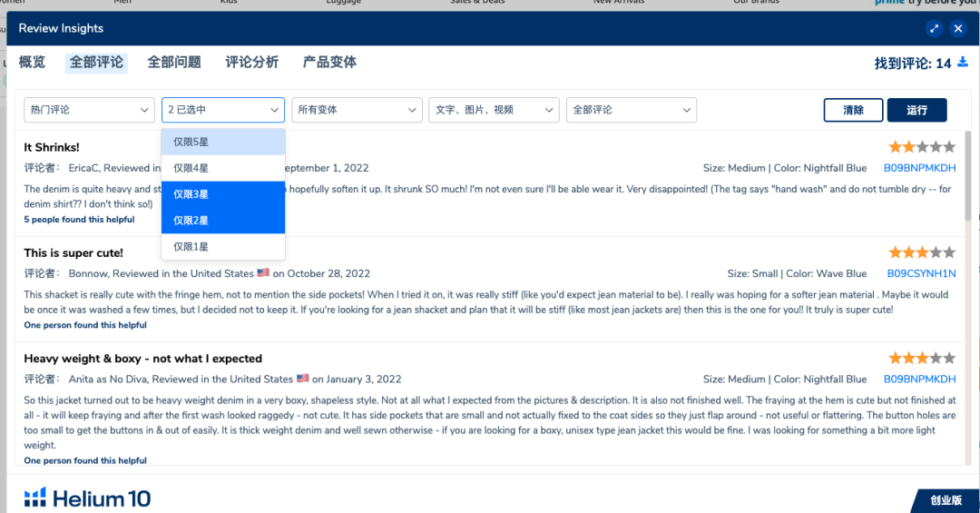Screen dimensions: 980x513
Task: Choose the 仅限4星 option in list
Action: pos(223,168)
